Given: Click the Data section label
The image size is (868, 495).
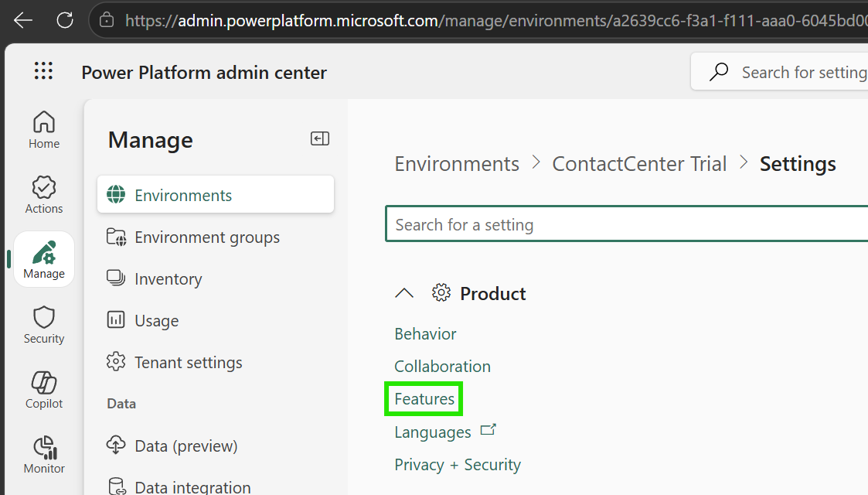Looking at the screenshot, I should point(121,404).
